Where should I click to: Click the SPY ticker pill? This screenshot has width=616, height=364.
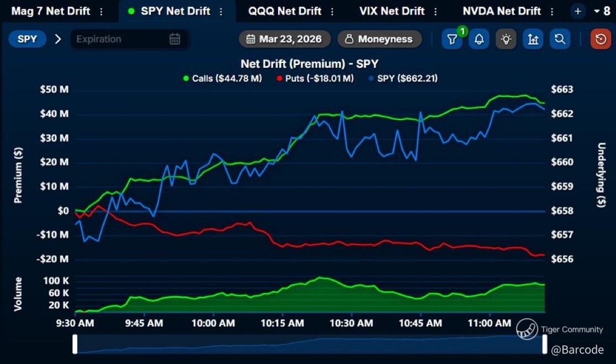pyautogui.click(x=27, y=39)
